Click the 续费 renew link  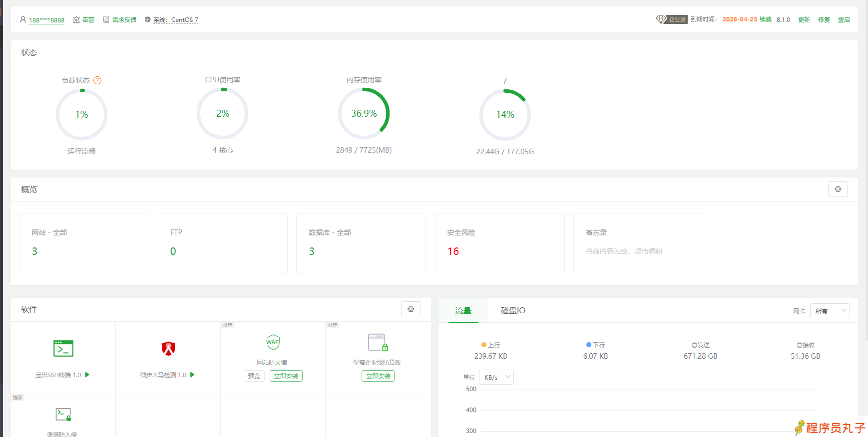[x=766, y=19]
